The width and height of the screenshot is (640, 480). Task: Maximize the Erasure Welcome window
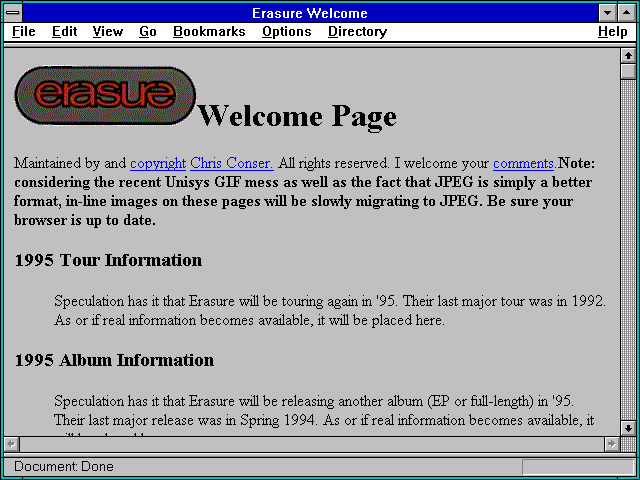point(627,13)
